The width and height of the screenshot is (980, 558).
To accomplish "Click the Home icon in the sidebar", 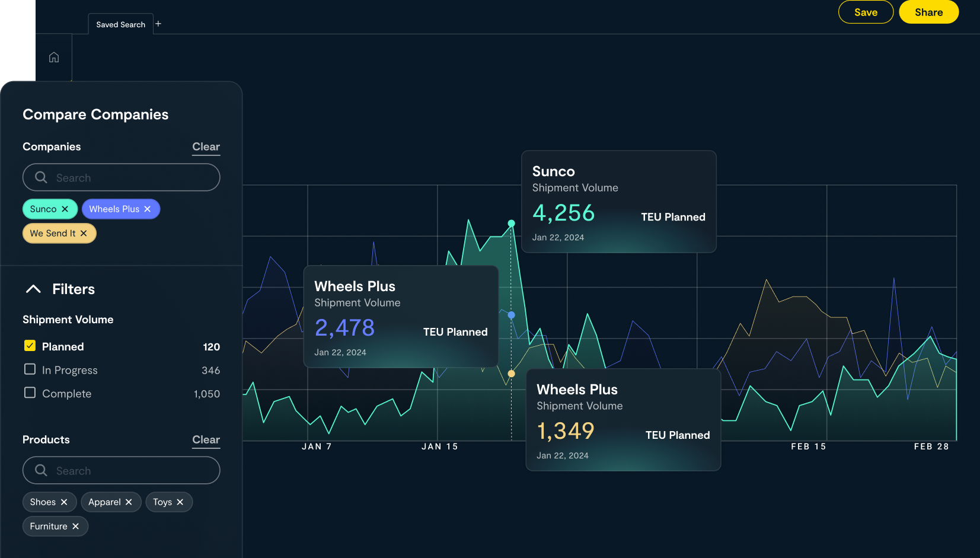I will (53, 57).
